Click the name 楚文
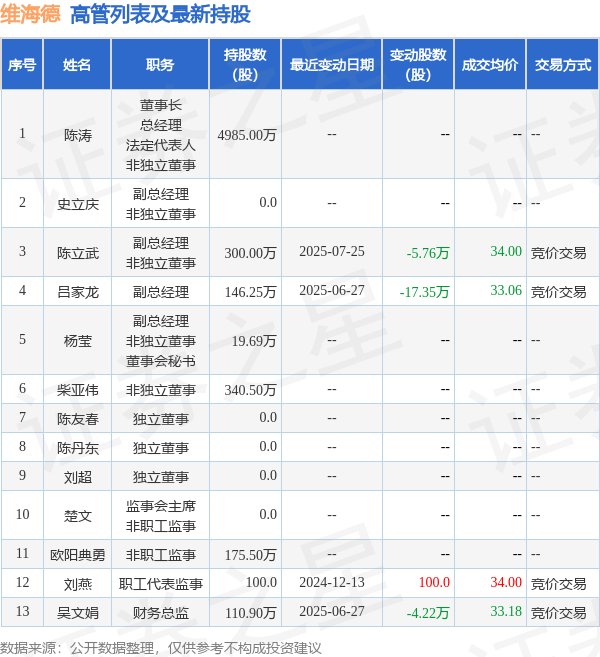Screen dimensions: 600x657 78,516
